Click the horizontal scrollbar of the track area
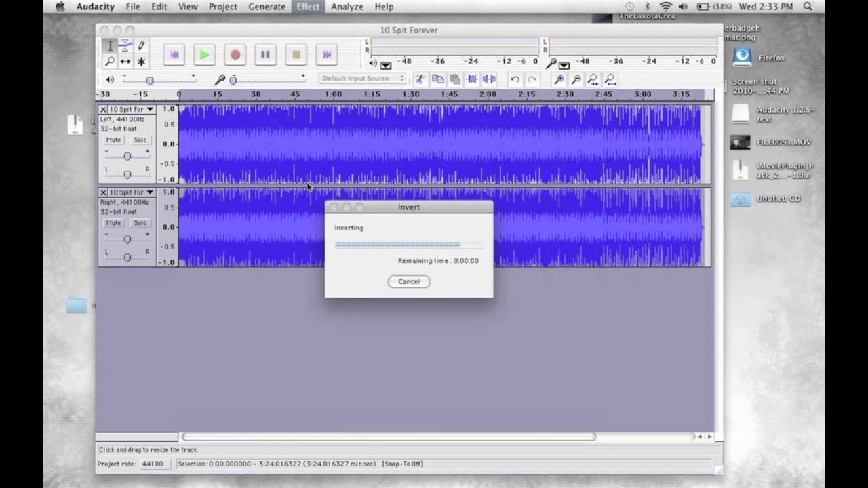Screen dimensions: 868x488 click(x=389, y=436)
